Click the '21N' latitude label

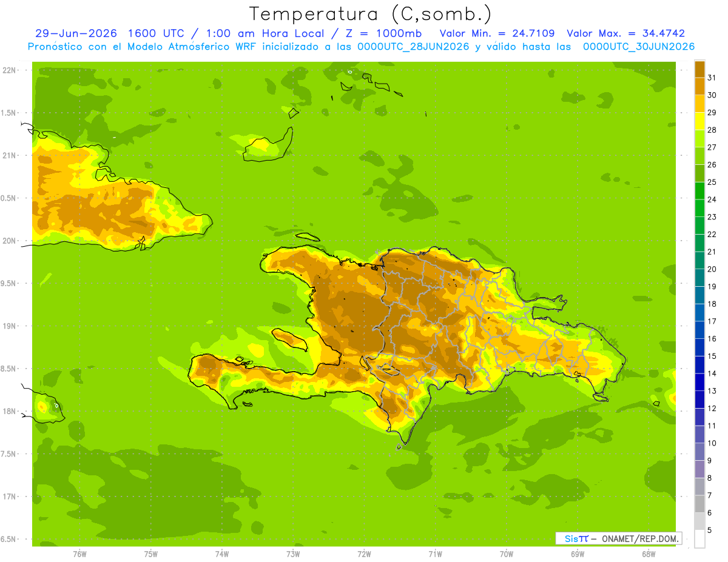pyautogui.click(x=10, y=155)
